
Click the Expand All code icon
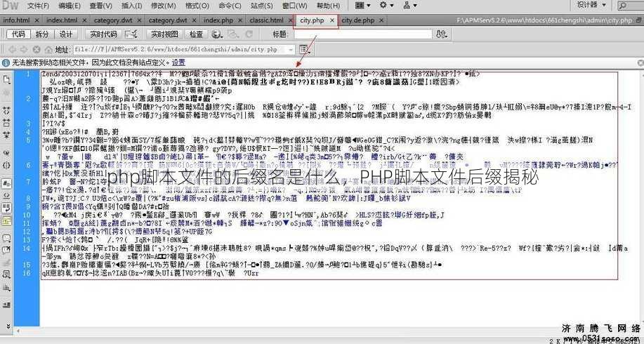pyautogui.click(x=6, y=134)
